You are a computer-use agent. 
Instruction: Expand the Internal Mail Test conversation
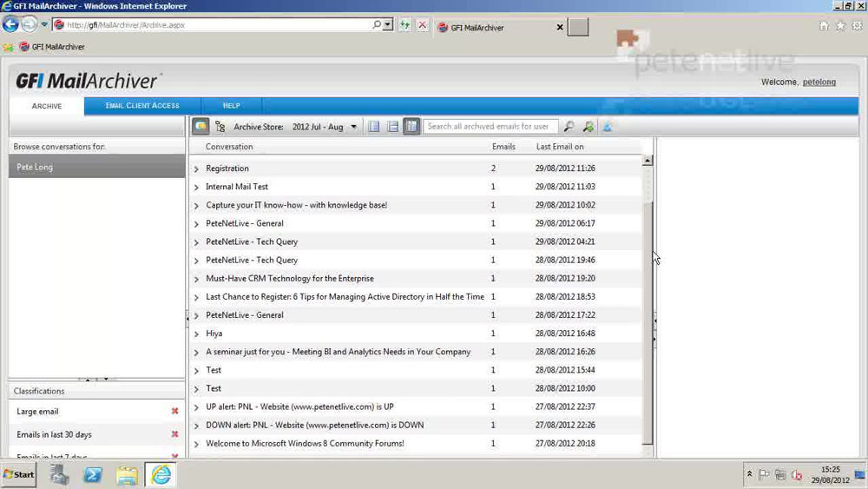(196, 188)
